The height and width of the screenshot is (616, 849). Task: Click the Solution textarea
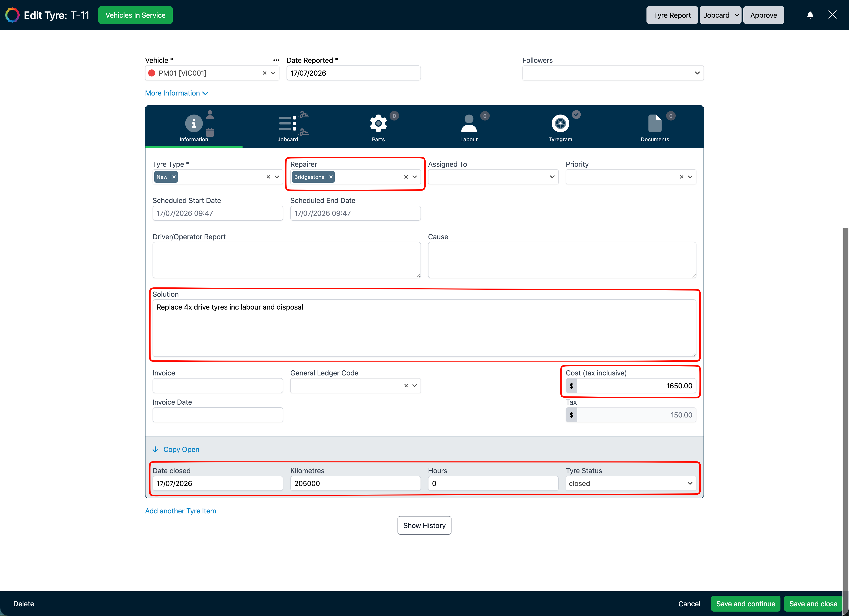pos(424,328)
